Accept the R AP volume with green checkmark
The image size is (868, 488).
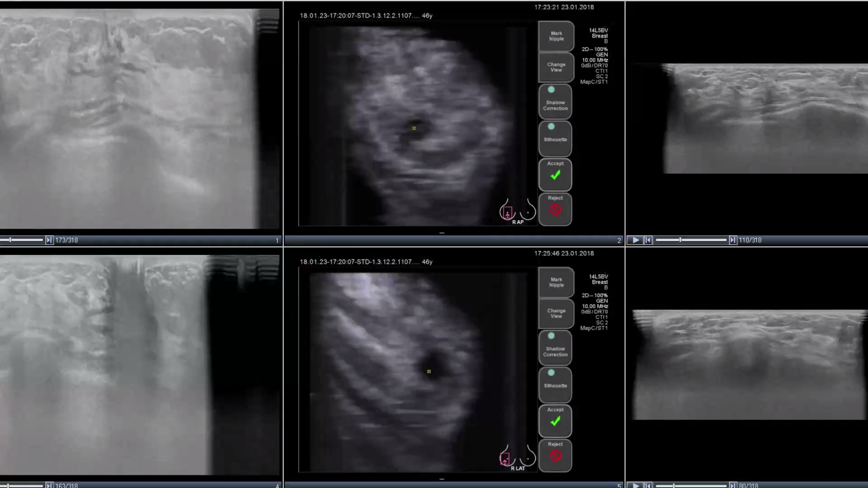point(555,174)
